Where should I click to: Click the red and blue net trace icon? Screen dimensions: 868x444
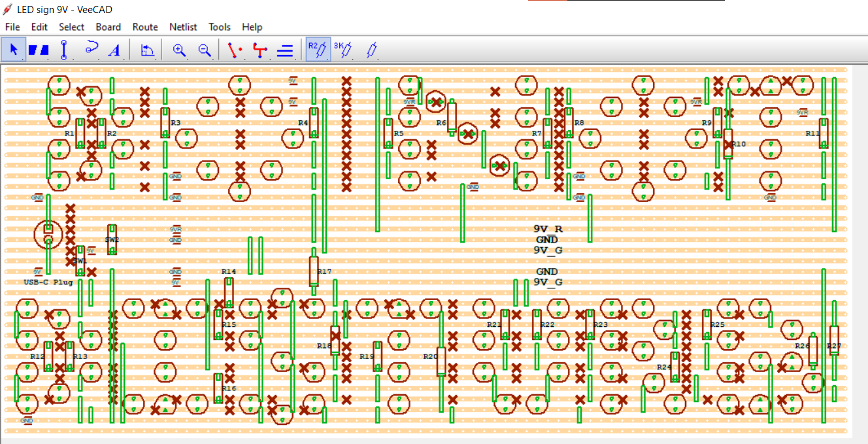pos(260,50)
